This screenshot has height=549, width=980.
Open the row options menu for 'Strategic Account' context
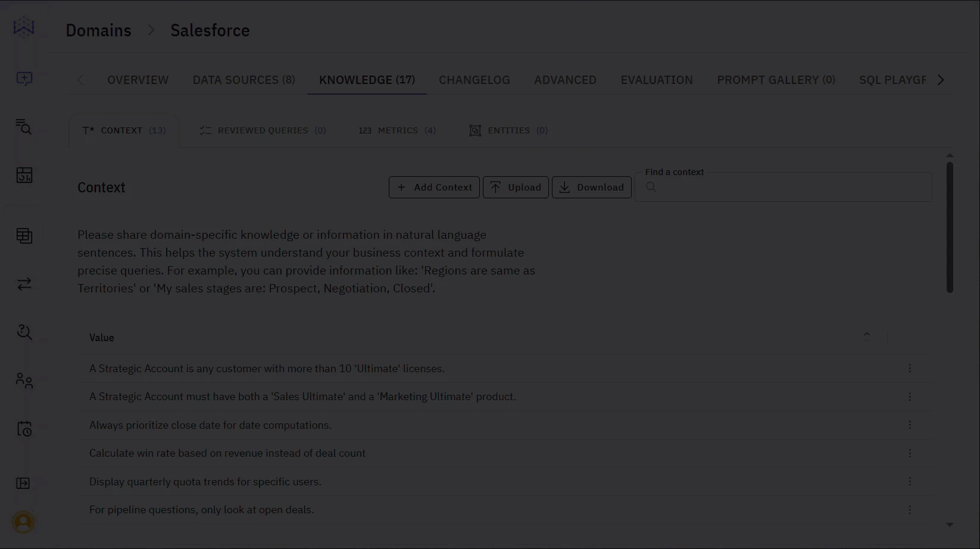[x=910, y=368]
